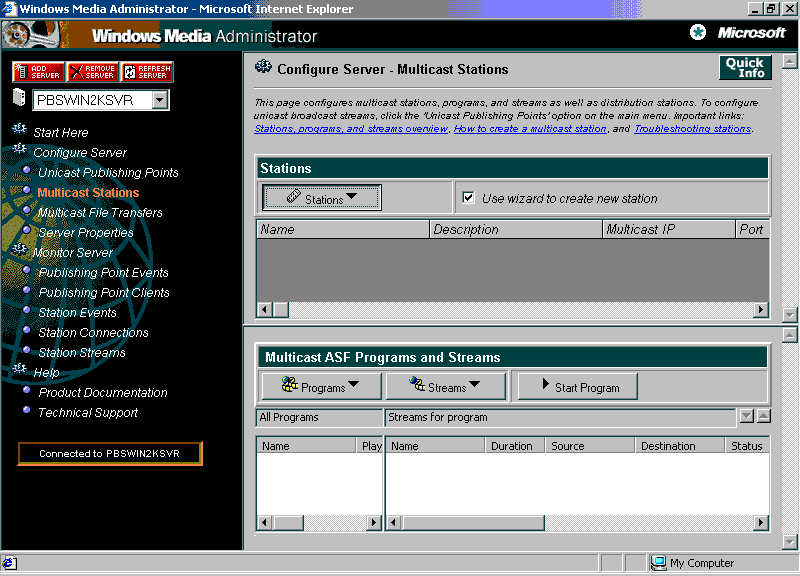The height and width of the screenshot is (576, 800).
Task: Click the Remove Server button
Action: tap(93, 72)
